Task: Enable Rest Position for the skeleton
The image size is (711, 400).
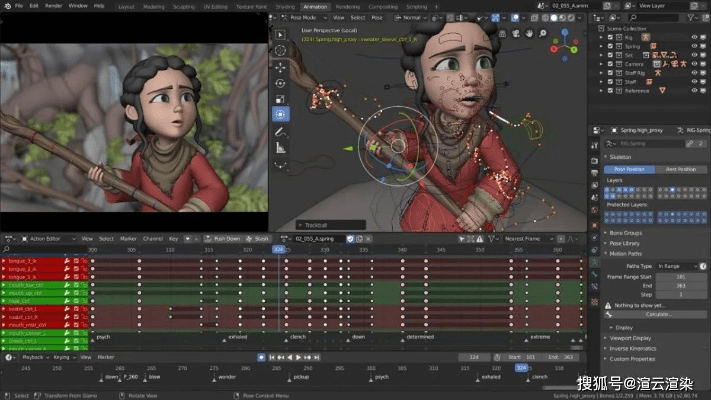Action: point(680,169)
